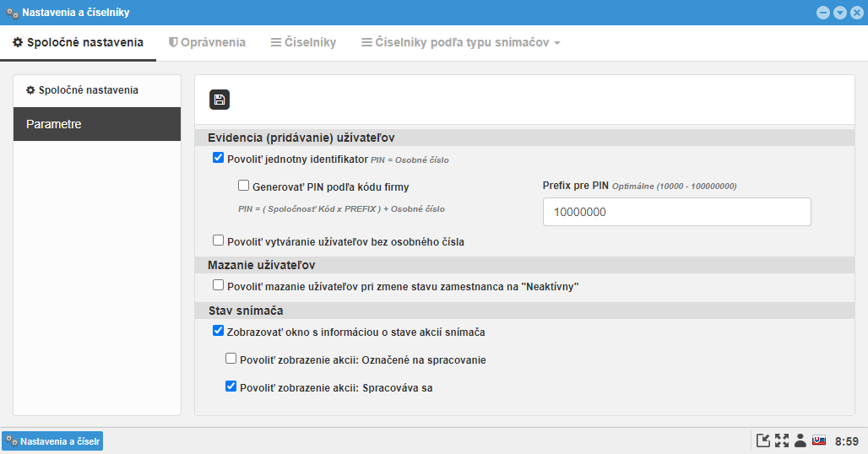868x454 pixels.
Task: Open the Číselníky tab
Action: coord(303,42)
